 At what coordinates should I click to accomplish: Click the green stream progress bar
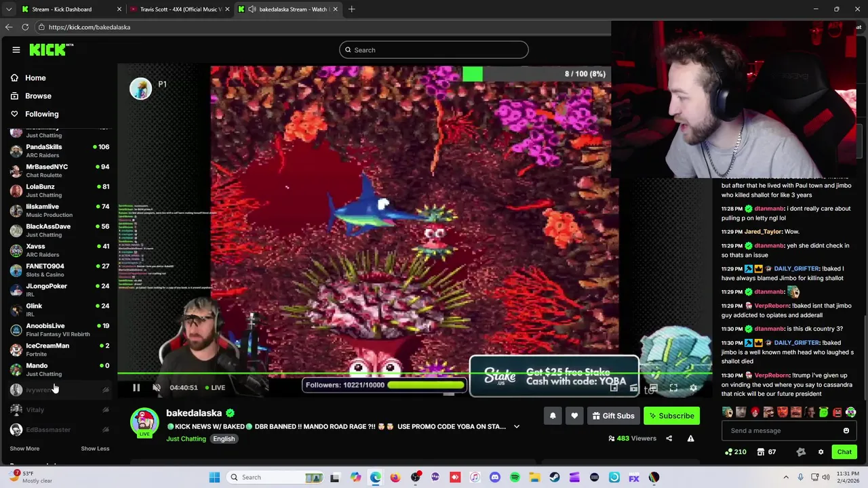coord(414,373)
